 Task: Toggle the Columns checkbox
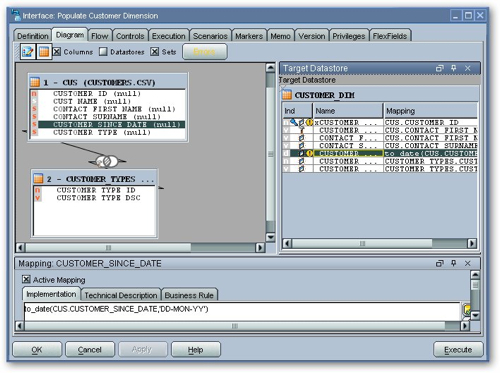pos(57,52)
